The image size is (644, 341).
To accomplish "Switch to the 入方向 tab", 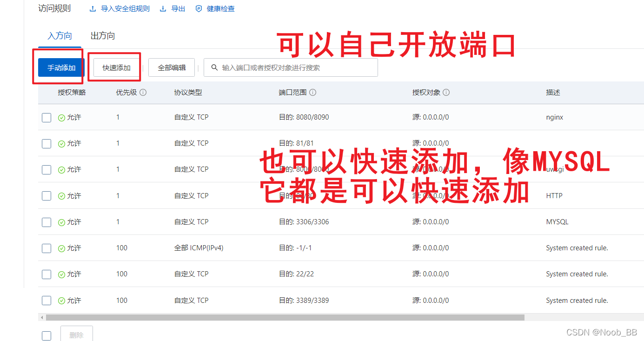I will (59, 36).
